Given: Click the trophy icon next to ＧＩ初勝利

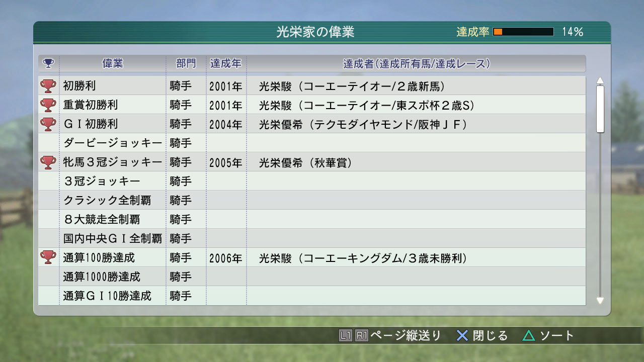Looking at the screenshot, I should (48, 124).
